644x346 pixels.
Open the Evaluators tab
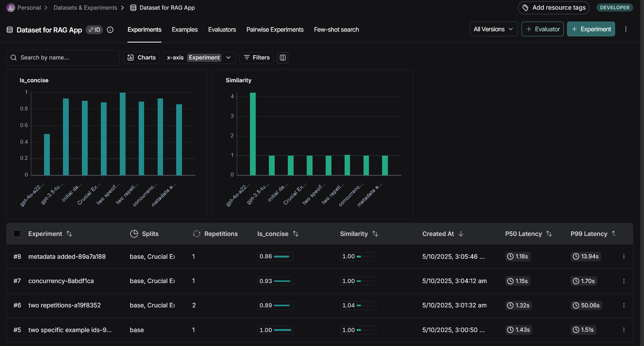(x=222, y=30)
